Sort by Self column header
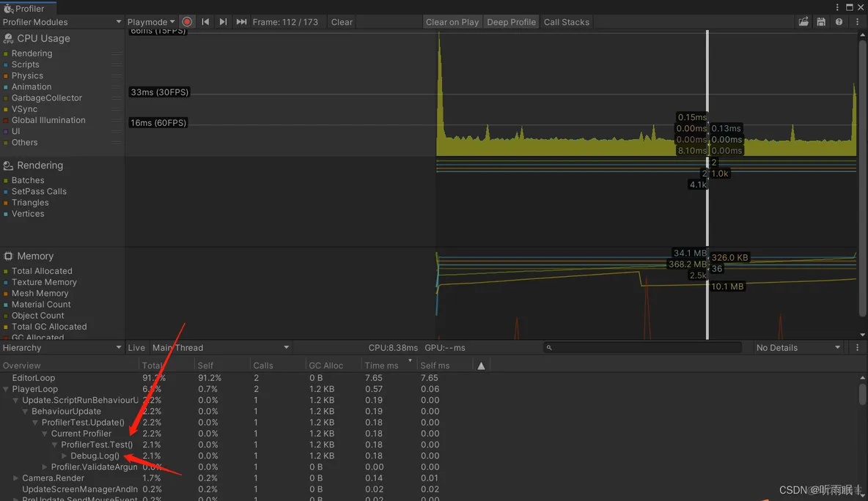 221,365
